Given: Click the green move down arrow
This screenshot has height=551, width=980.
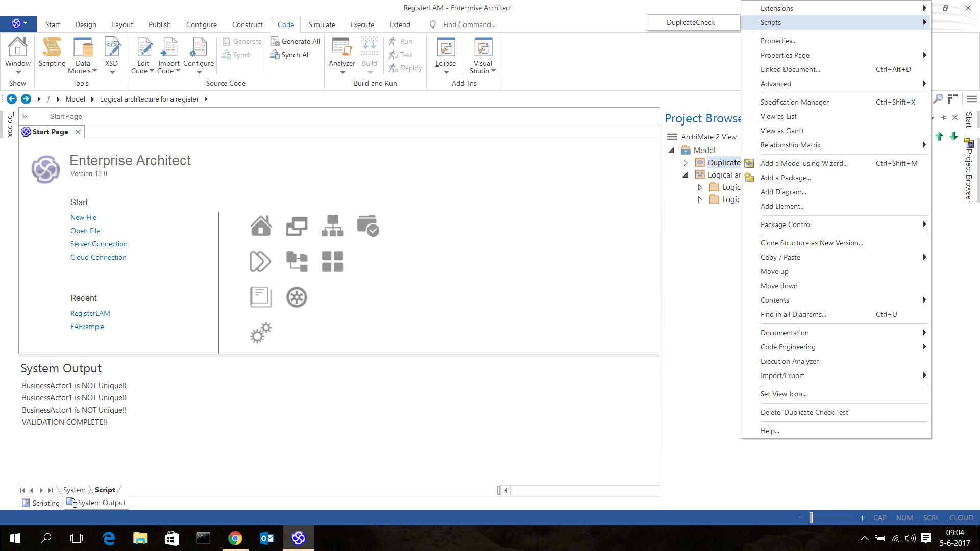Looking at the screenshot, I should tap(953, 136).
